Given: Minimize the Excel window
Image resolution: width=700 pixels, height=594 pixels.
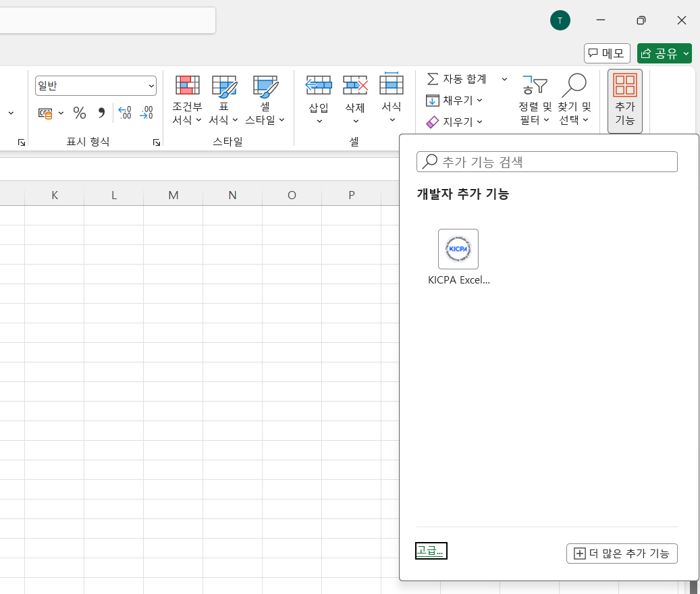Looking at the screenshot, I should tap(601, 20).
